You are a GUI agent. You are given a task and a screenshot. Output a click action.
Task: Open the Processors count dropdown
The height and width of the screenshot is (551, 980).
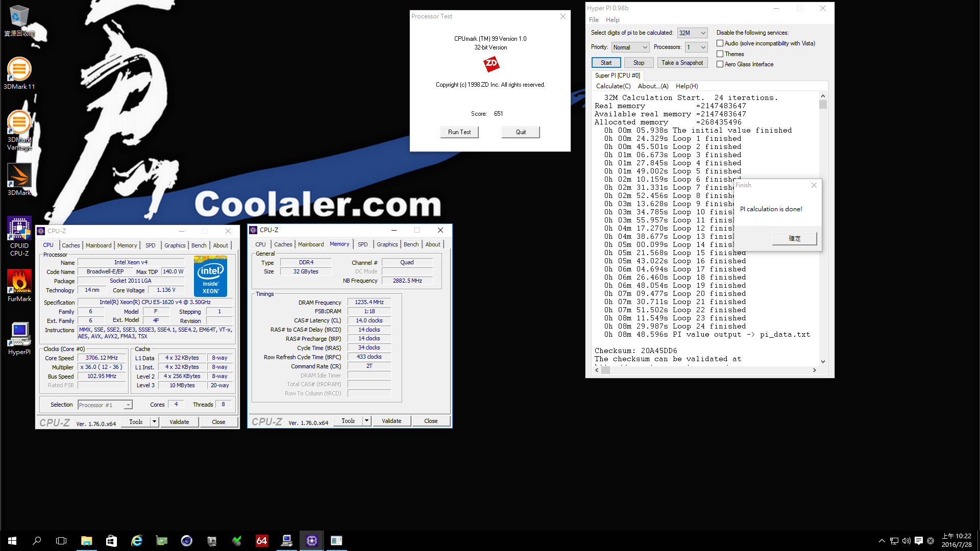[x=696, y=47]
